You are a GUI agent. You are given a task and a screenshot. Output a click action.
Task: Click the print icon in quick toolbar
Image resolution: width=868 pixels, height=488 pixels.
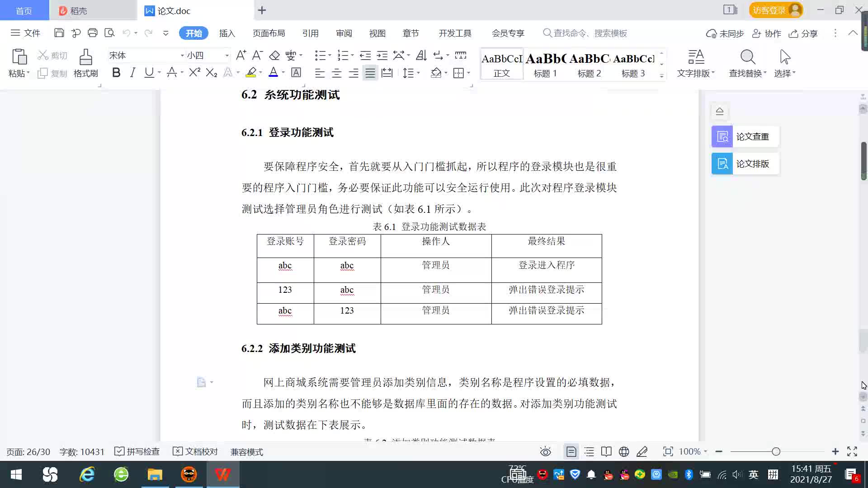93,33
